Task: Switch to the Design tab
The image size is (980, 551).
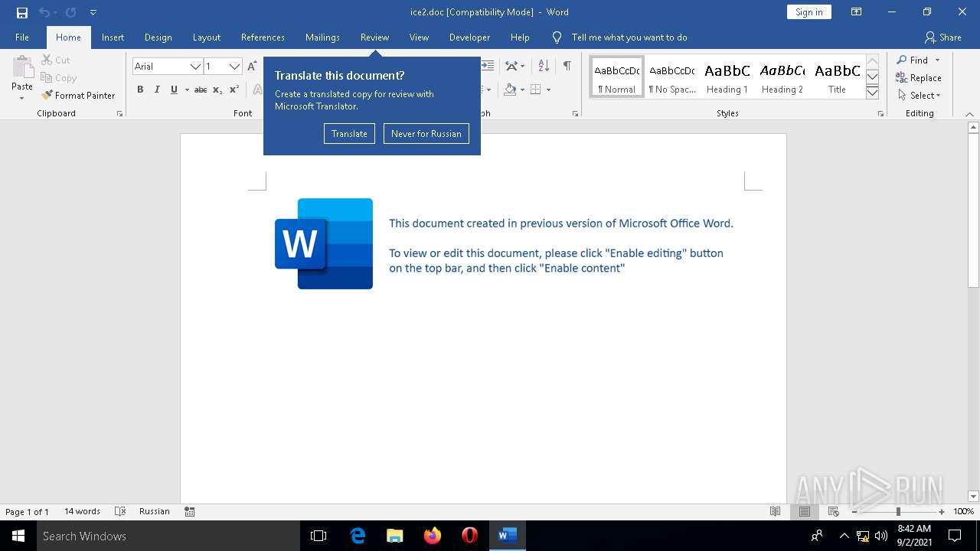Action: (x=158, y=37)
